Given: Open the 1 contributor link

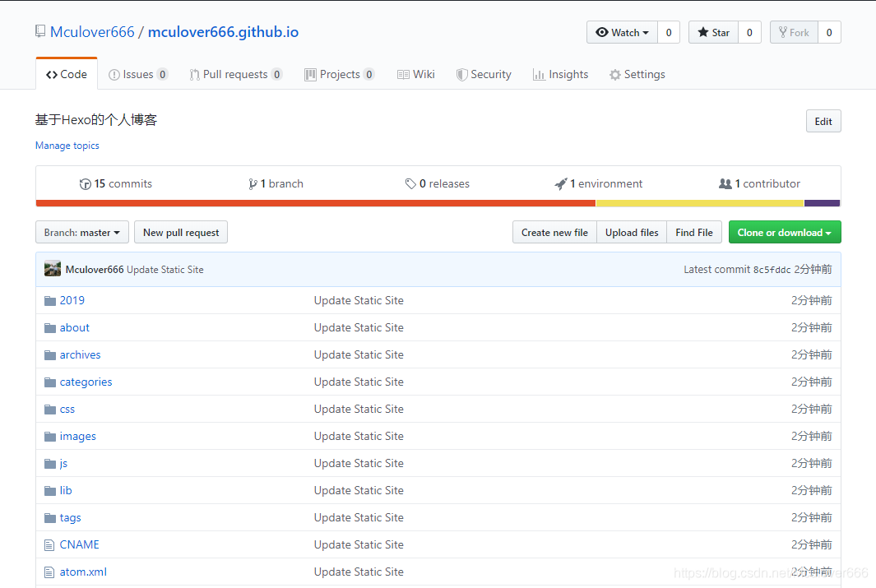Looking at the screenshot, I should [x=759, y=183].
